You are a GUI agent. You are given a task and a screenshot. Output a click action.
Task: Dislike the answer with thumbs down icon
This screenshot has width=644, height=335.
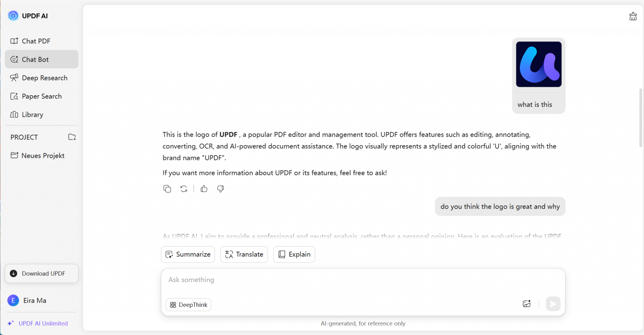coord(220,189)
